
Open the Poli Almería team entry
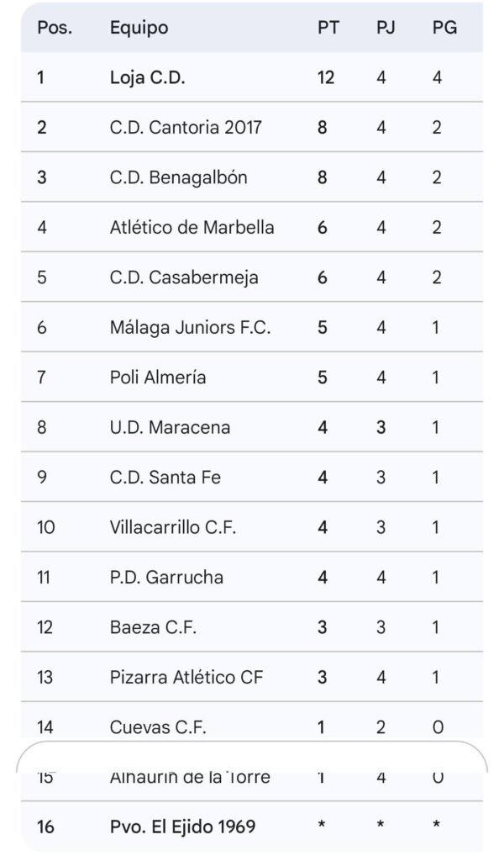pos(158,378)
